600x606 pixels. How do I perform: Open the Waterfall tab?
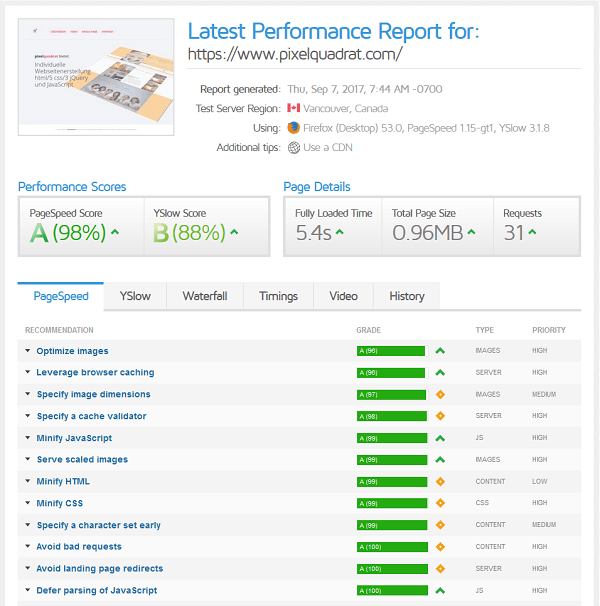pos(204,296)
